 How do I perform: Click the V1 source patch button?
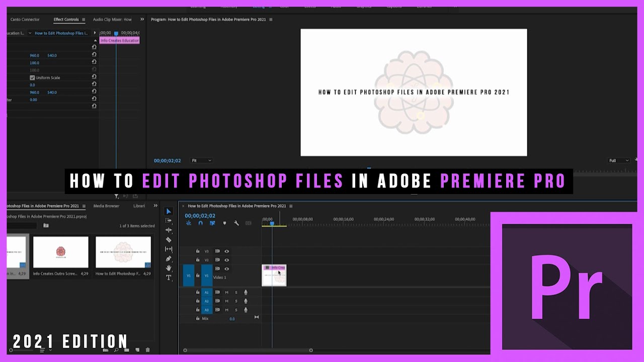click(x=189, y=276)
